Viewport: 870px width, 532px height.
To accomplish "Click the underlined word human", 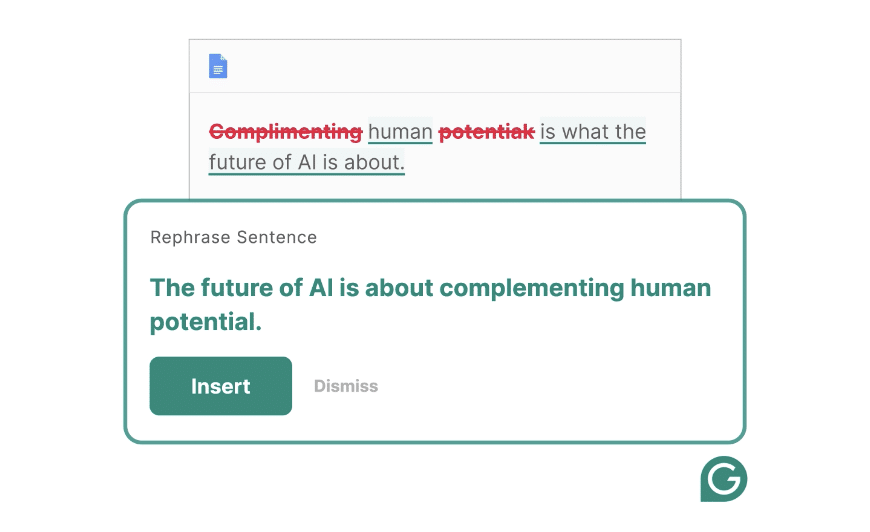I will pos(400,132).
